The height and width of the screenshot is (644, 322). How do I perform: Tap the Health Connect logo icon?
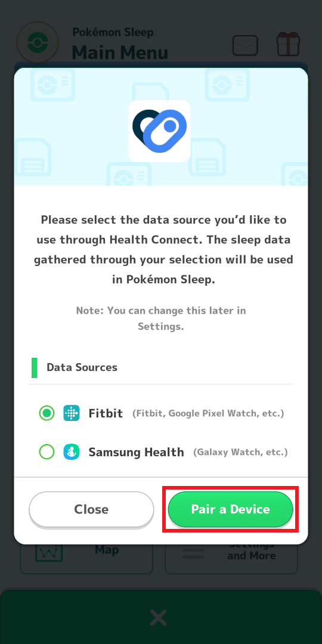[159, 131]
